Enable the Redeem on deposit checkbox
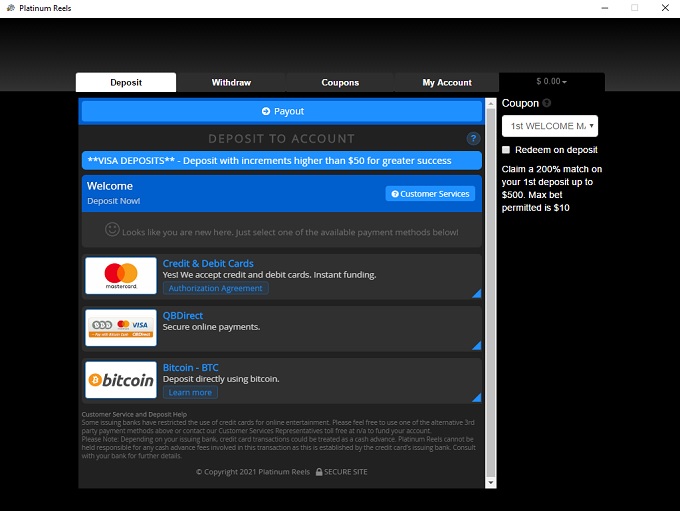Viewport: 680px width, 511px height. pyautogui.click(x=506, y=150)
